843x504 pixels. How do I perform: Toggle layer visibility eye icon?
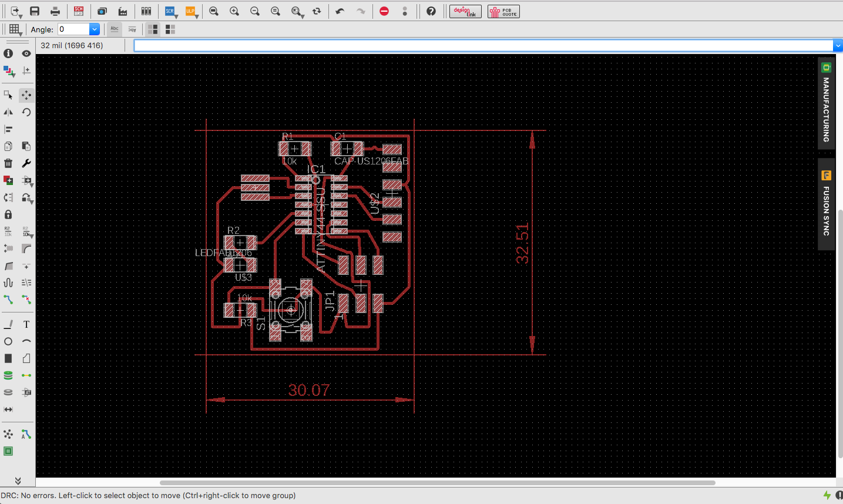coord(26,53)
